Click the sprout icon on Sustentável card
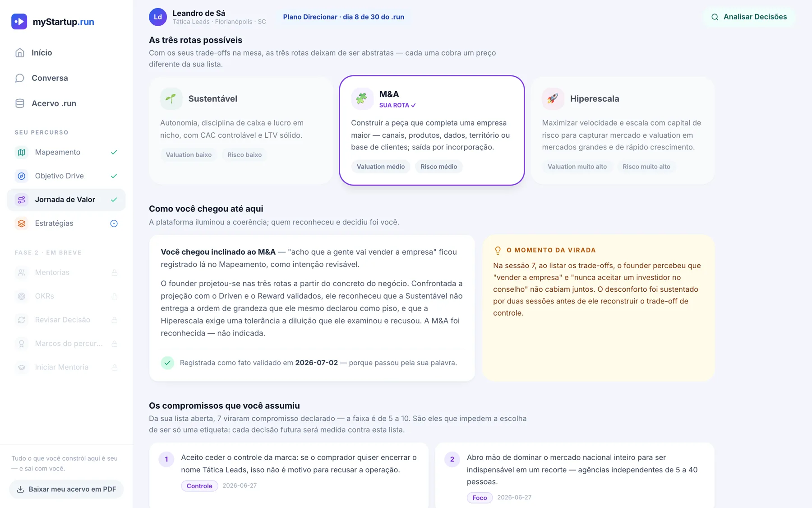Screen dimensions: 812x508 point(171,98)
